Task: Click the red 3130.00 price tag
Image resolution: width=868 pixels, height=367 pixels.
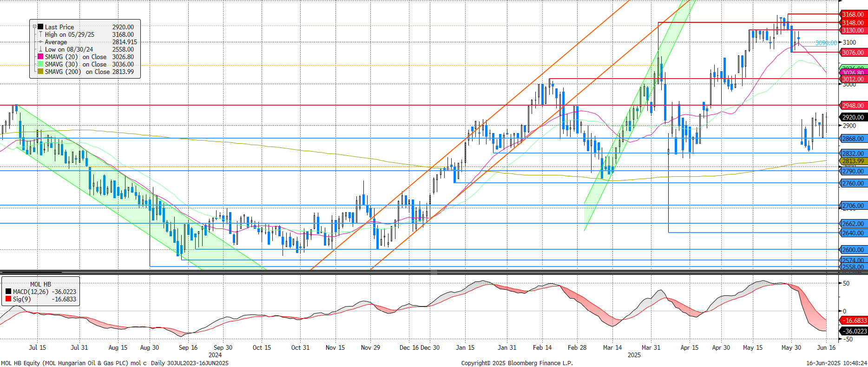Action: coord(854,30)
